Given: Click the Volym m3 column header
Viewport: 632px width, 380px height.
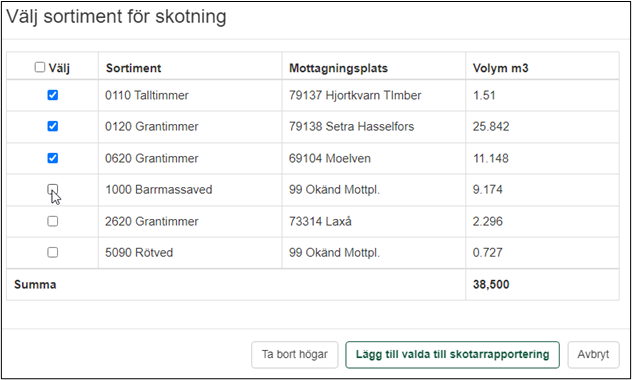Looking at the screenshot, I should [x=500, y=68].
